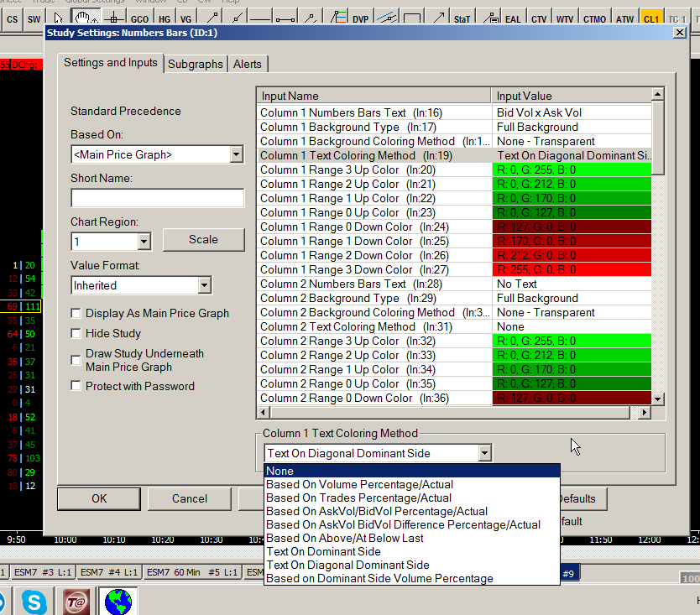Select the hand scroll tool
This screenshot has height=615, width=700.
coord(85,18)
